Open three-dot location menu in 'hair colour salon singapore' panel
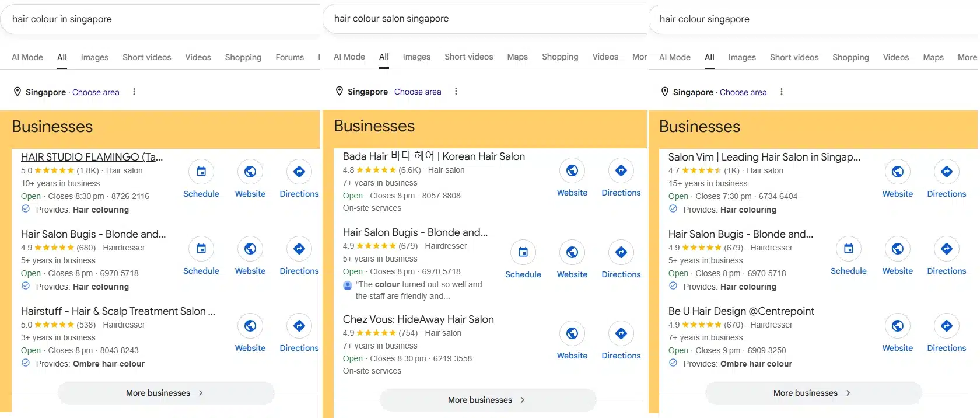 (x=456, y=91)
